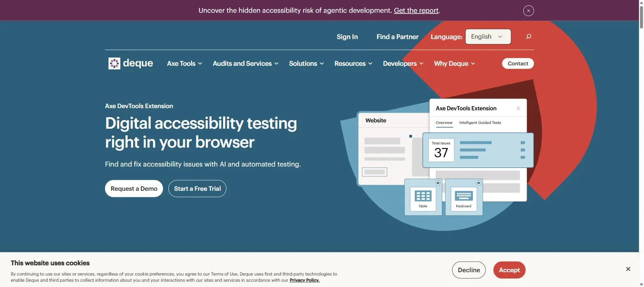Expand the Why Deque menu
The image size is (644, 287).
point(454,63)
